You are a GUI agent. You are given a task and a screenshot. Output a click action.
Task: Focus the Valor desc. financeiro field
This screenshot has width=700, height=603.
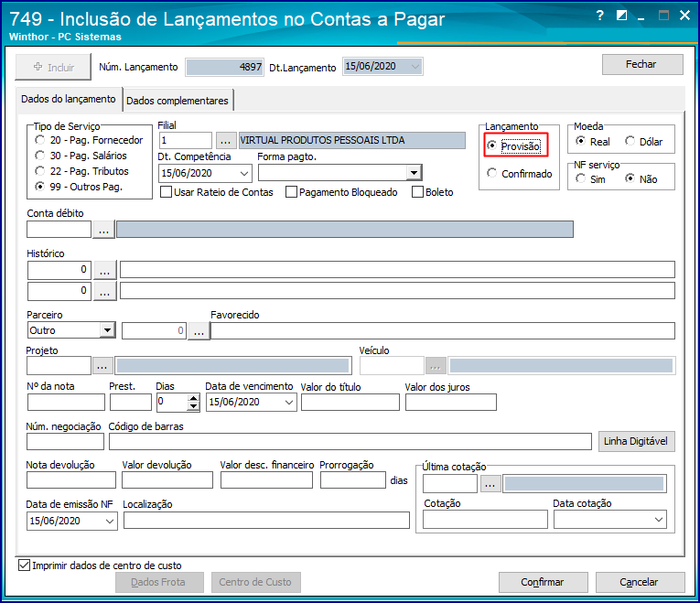(266, 480)
